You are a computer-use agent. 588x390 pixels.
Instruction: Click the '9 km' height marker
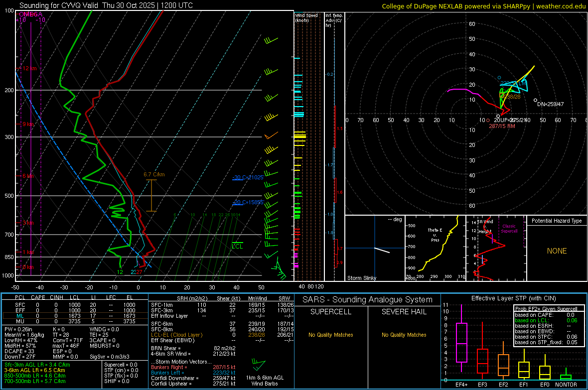tap(28, 124)
